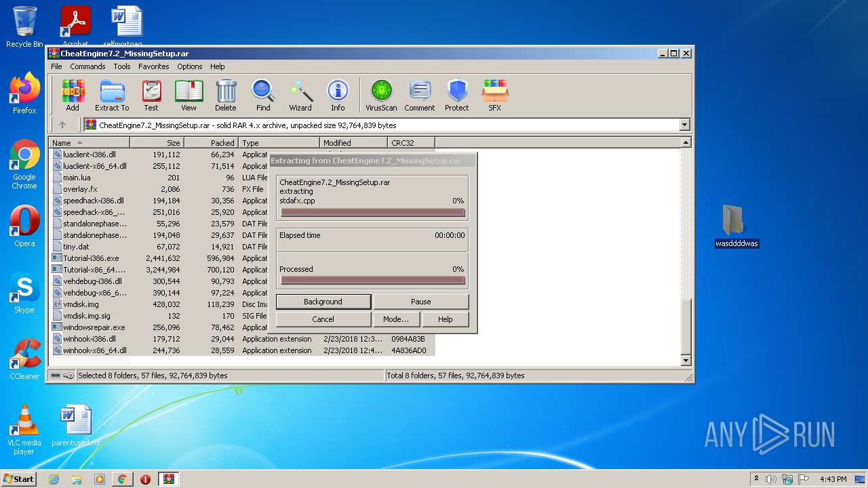The image size is (868, 488).
Task: Show hidden system tray icons
Action: pyautogui.click(x=756, y=479)
